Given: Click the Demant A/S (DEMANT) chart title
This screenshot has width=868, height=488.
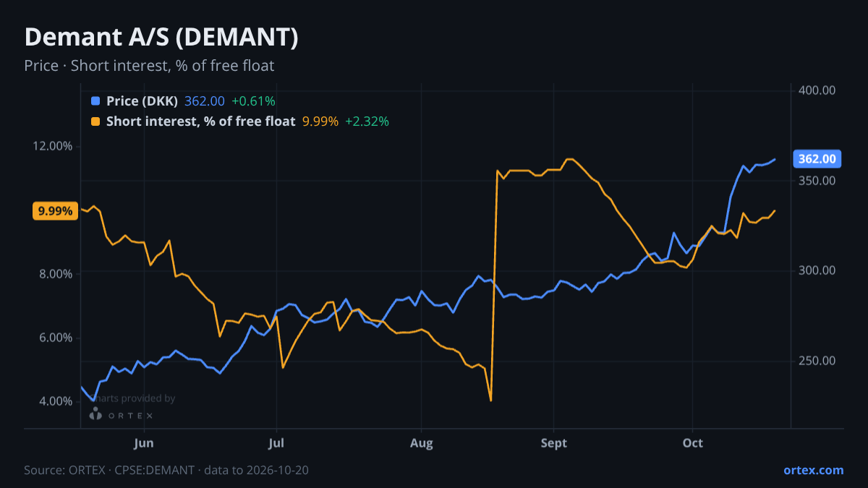Looking at the screenshot, I should pos(161,38).
